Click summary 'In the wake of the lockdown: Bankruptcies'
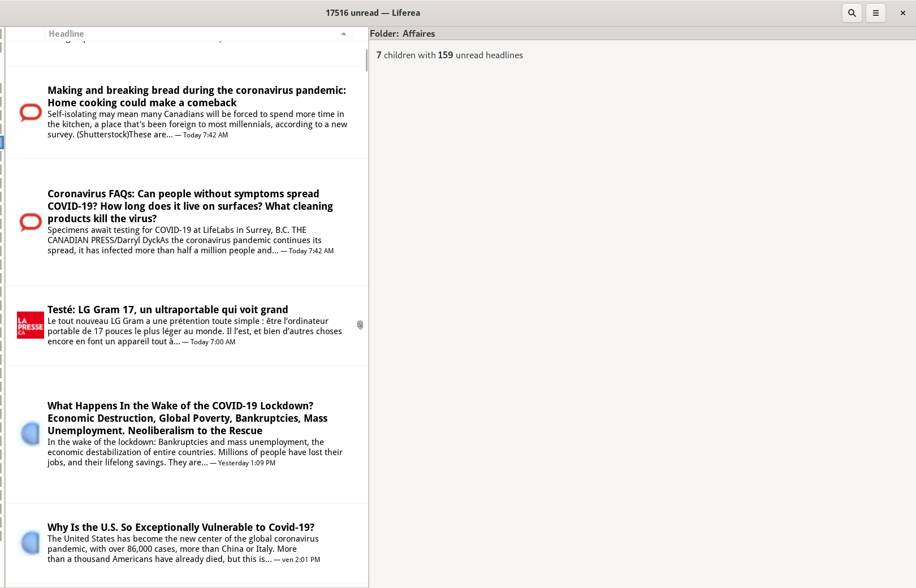Viewport: 916px width, 588px height. tap(195, 452)
